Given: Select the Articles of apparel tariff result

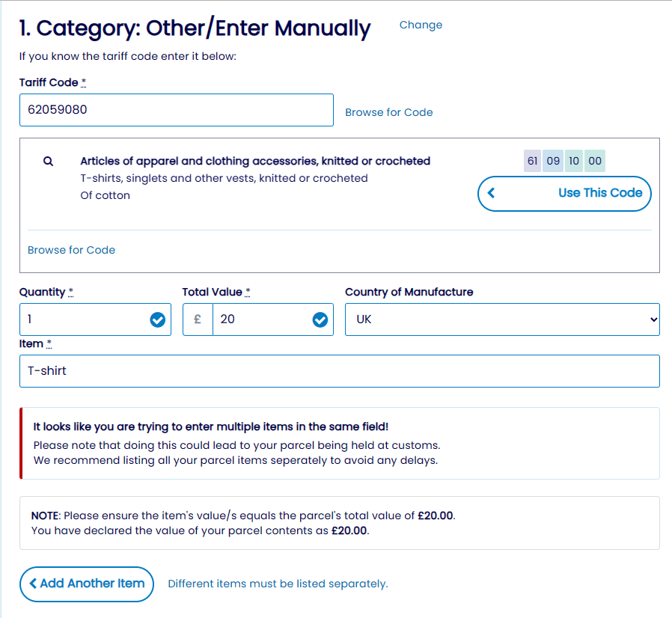Looking at the screenshot, I should tap(255, 161).
